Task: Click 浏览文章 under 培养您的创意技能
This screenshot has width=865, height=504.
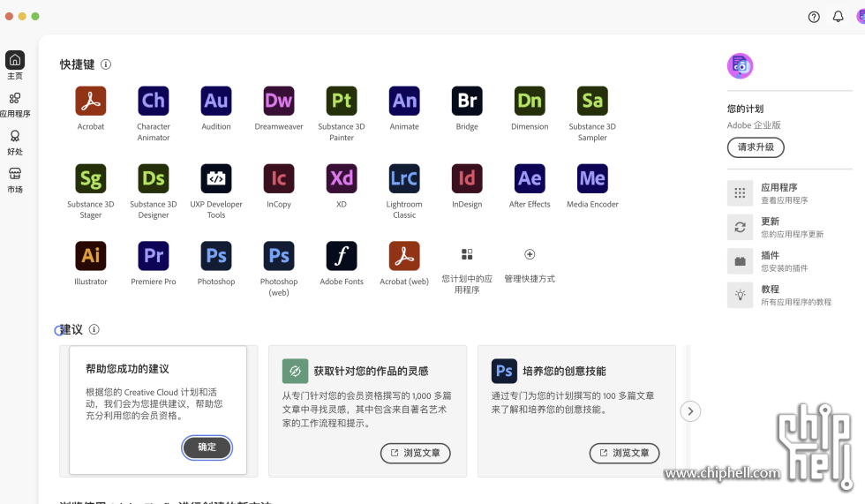Action: 625,453
